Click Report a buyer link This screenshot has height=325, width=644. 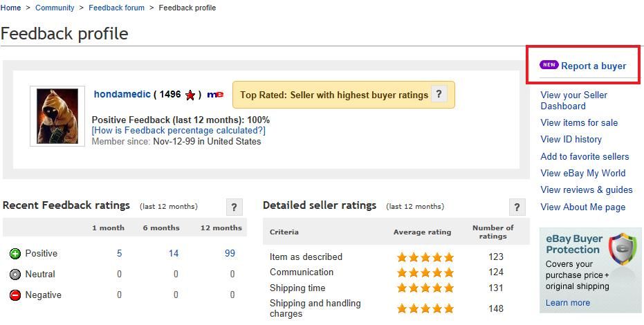[x=594, y=66]
